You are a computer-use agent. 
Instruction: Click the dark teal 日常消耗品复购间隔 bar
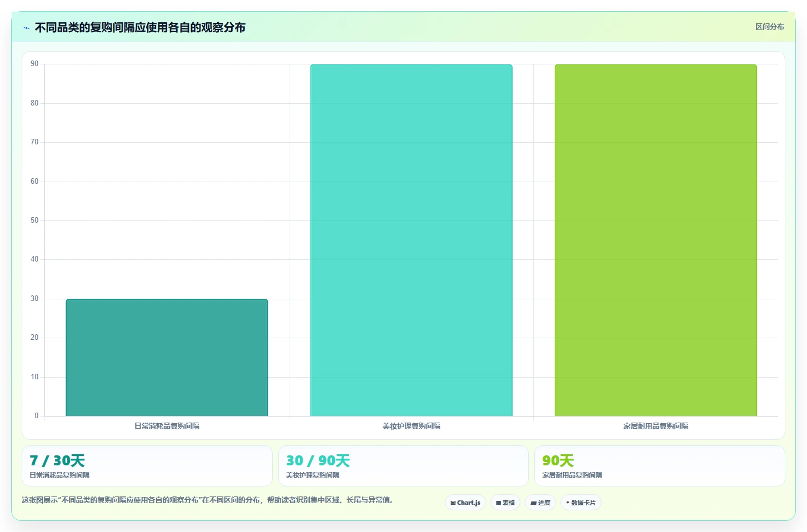click(167, 358)
